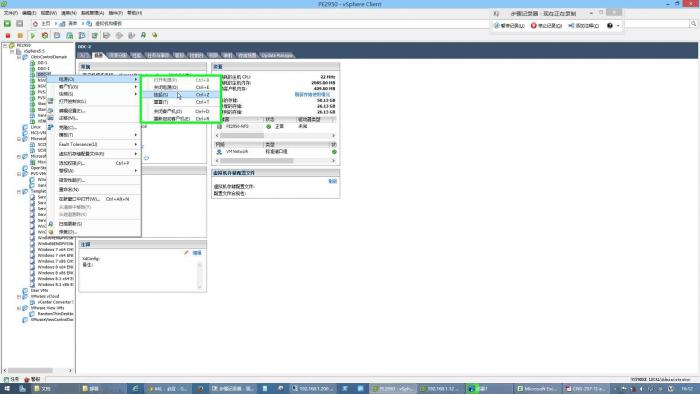
Task: Click the Windows Start button on taskbar
Action: coord(7,389)
